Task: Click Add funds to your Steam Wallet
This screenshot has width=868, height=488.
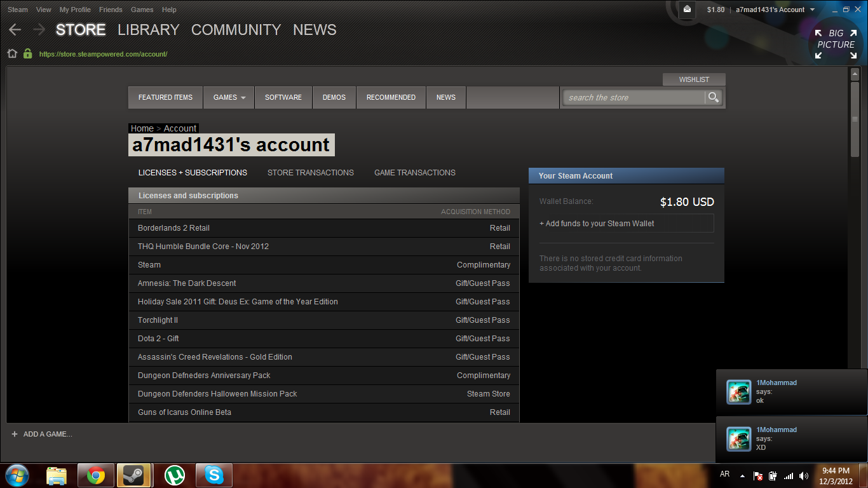Action: [x=627, y=224]
